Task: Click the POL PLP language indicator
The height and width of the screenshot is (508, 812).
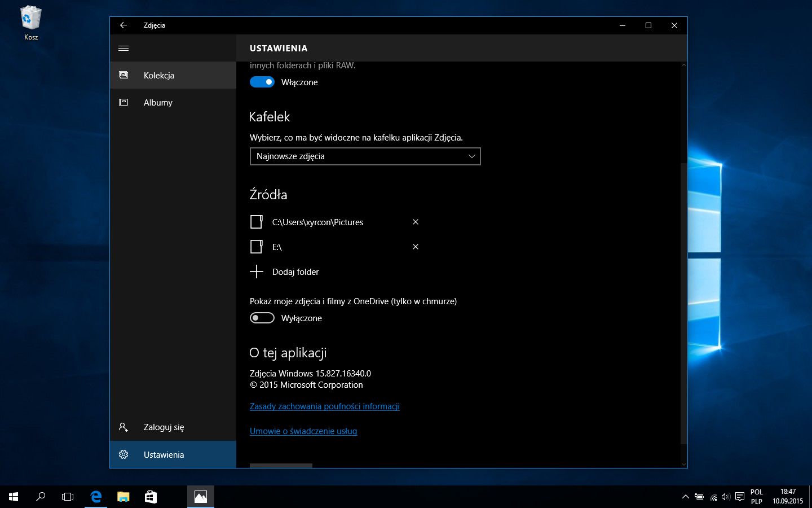Action: click(x=757, y=497)
